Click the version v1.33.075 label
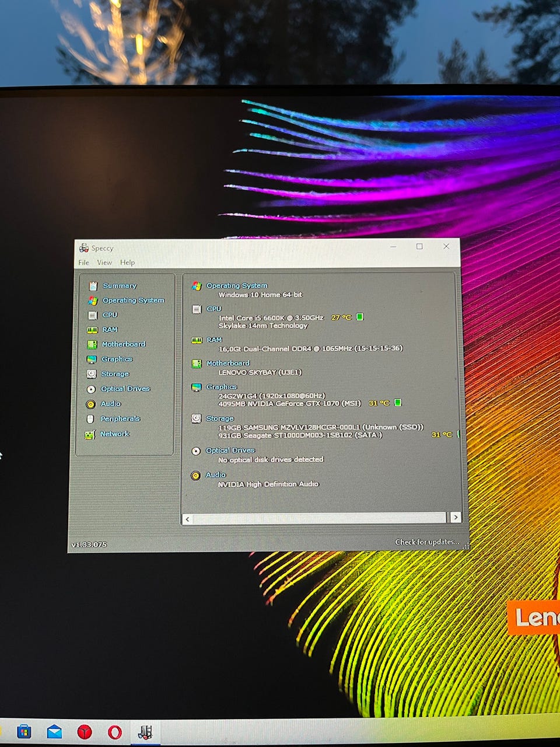This screenshot has height=747, width=560. (x=89, y=544)
